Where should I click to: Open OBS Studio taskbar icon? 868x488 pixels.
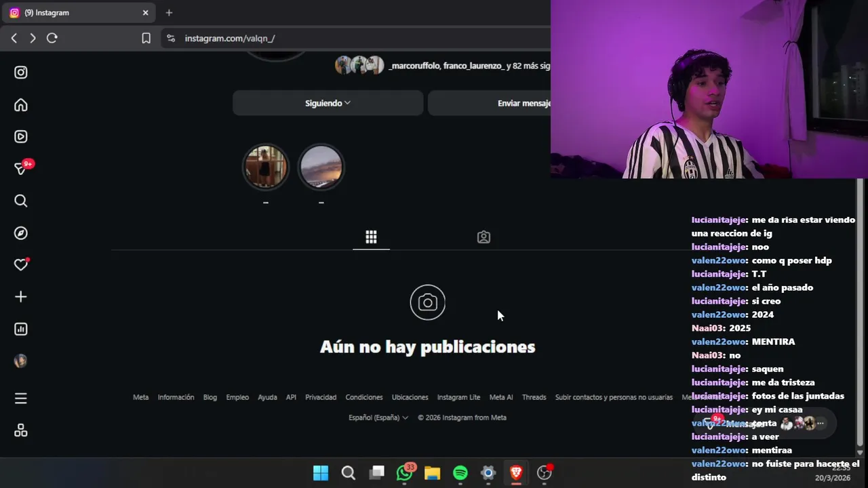545,472
